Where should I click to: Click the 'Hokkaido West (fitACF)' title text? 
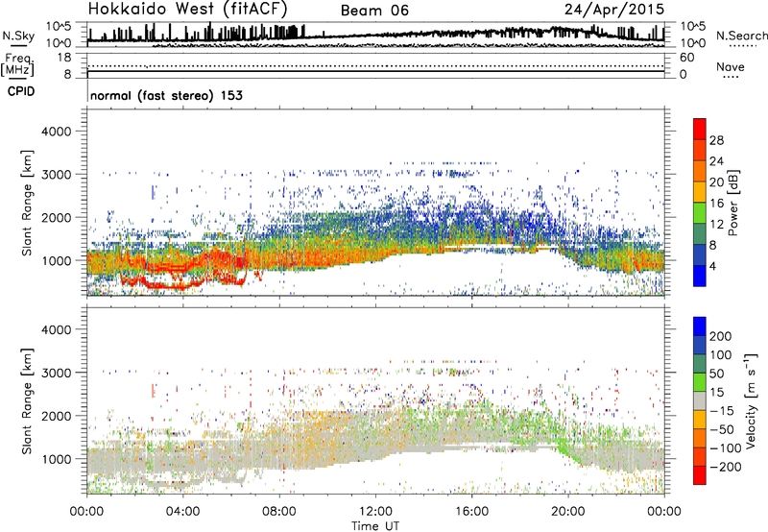click(187, 9)
